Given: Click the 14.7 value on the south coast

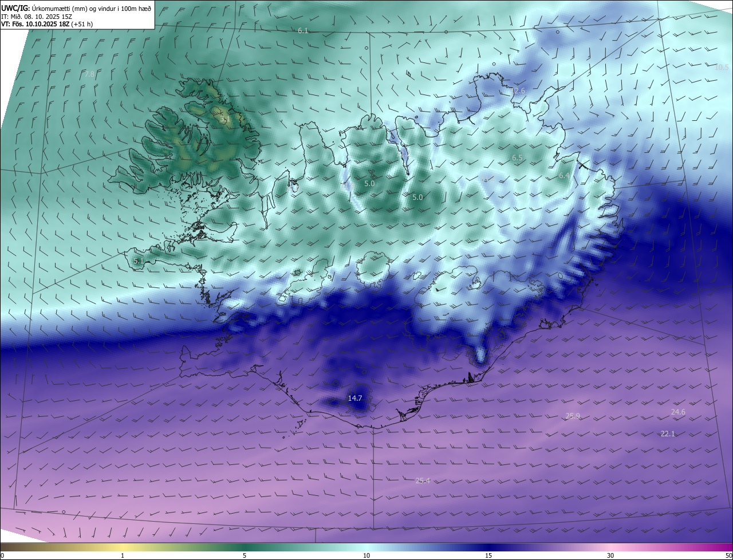Looking at the screenshot, I should tap(355, 398).
